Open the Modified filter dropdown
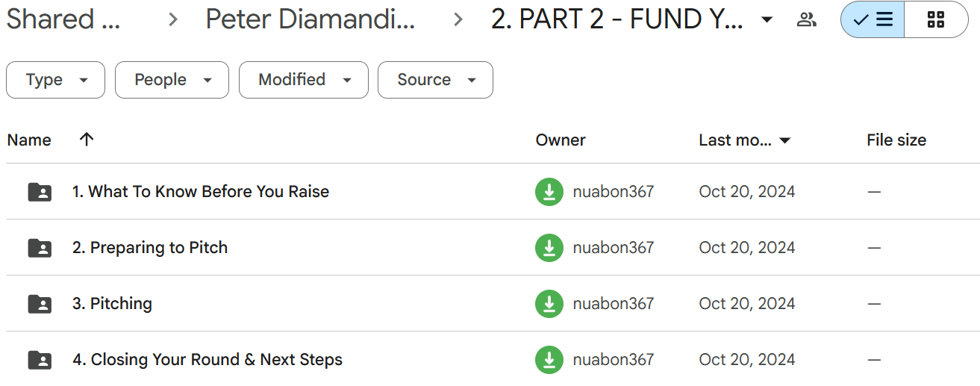The height and width of the screenshot is (386, 980). tap(304, 80)
